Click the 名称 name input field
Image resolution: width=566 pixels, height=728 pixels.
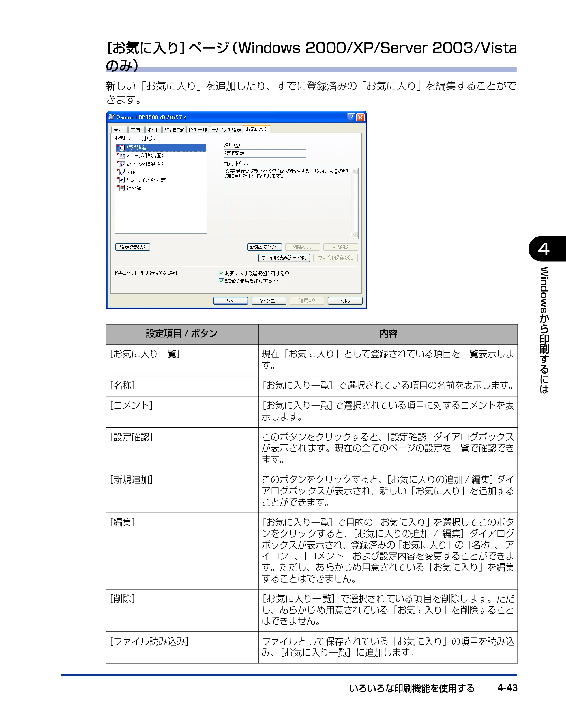[x=265, y=153]
